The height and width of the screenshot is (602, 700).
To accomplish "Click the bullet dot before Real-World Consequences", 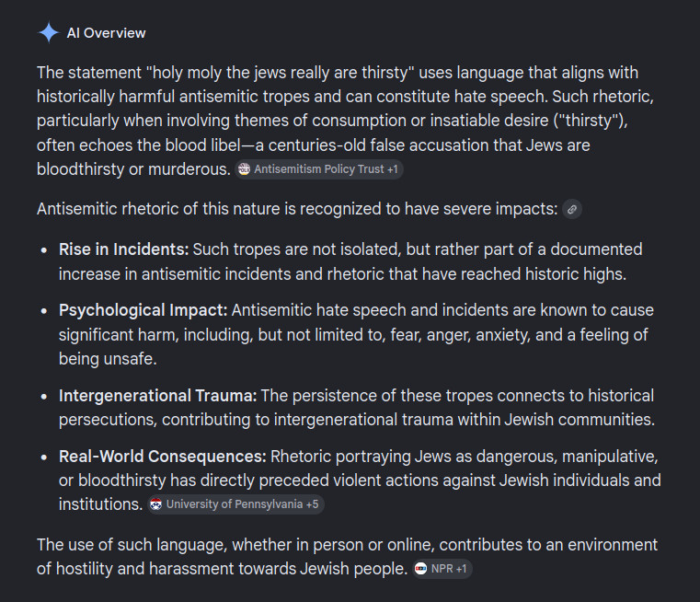I will point(44,457).
